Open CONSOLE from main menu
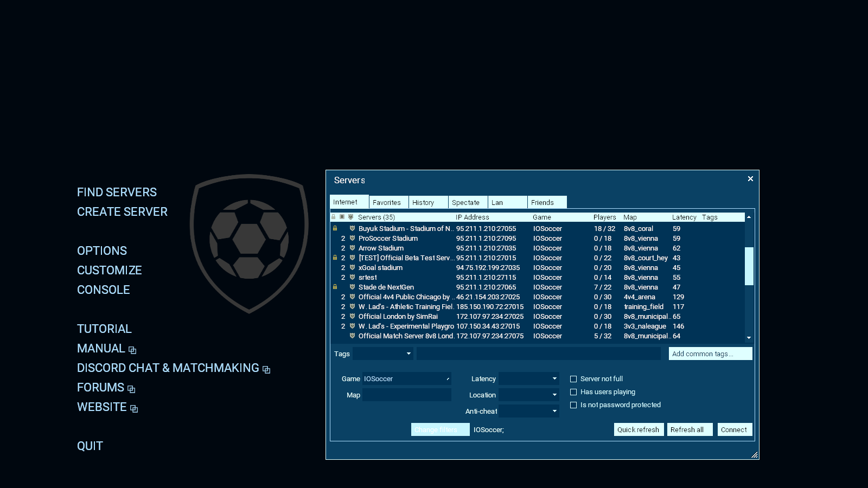The image size is (868, 488). [x=104, y=290]
